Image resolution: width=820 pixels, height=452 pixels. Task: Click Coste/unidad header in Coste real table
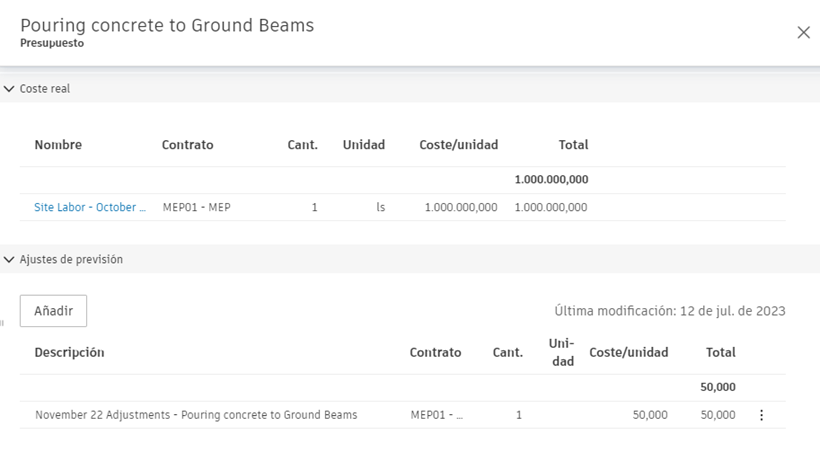coord(458,145)
